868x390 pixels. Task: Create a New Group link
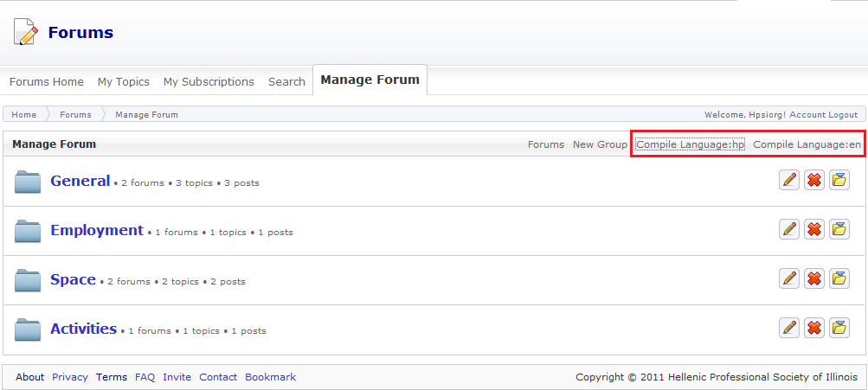[x=600, y=144]
